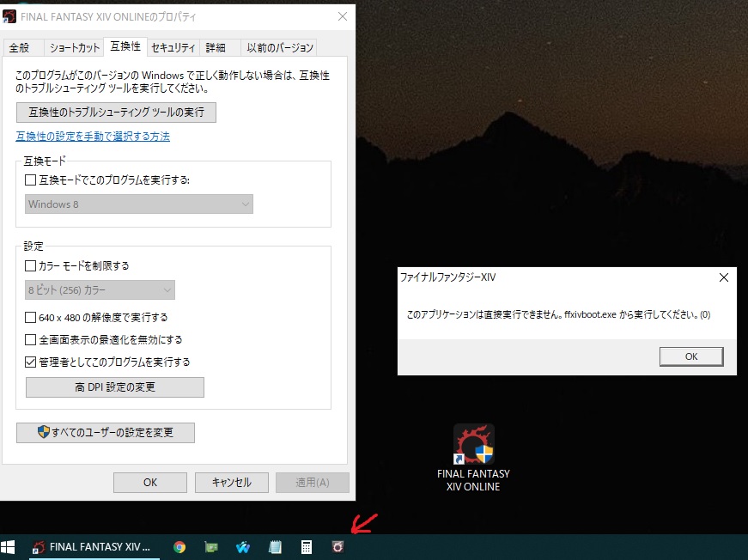
Task: Open Chrome from the taskbar
Action: click(x=179, y=547)
